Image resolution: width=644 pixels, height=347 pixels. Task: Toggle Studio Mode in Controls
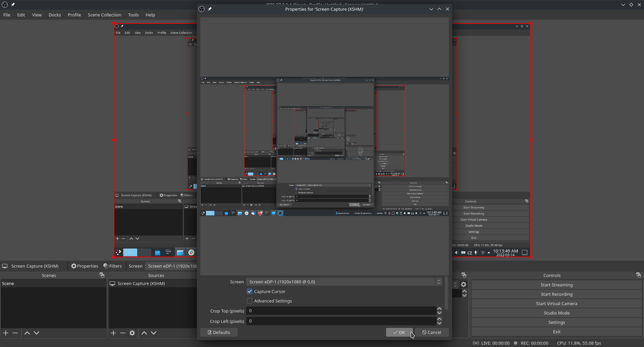coord(556,313)
